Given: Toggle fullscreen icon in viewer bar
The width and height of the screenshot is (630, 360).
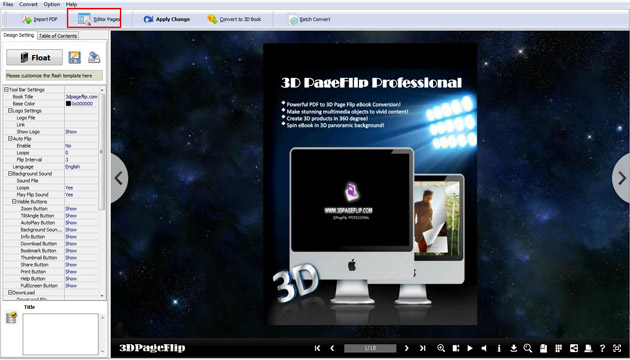Looking at the screenshot, I should (x=617, y=348).
